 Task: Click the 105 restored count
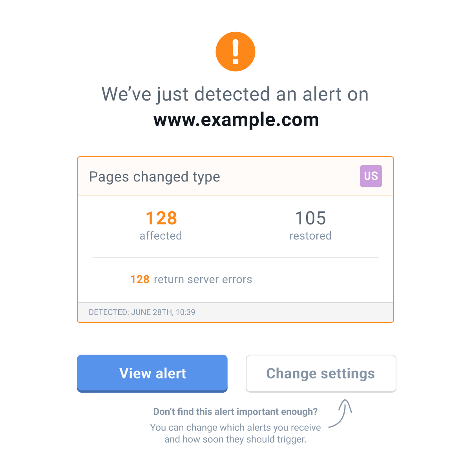pos(310,218)
